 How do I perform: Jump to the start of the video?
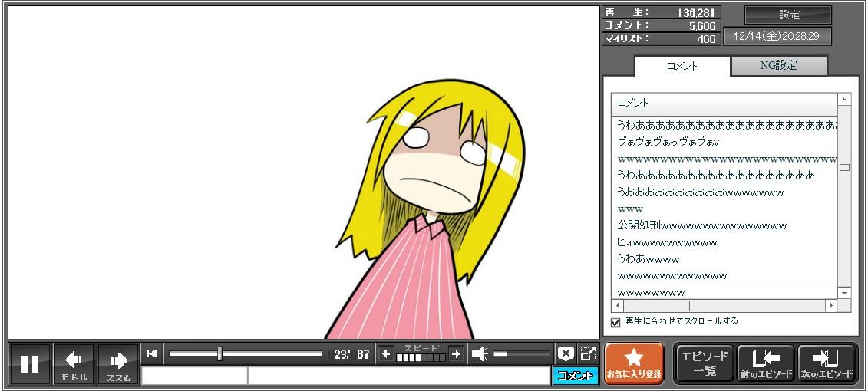click(x=152, y=353)
